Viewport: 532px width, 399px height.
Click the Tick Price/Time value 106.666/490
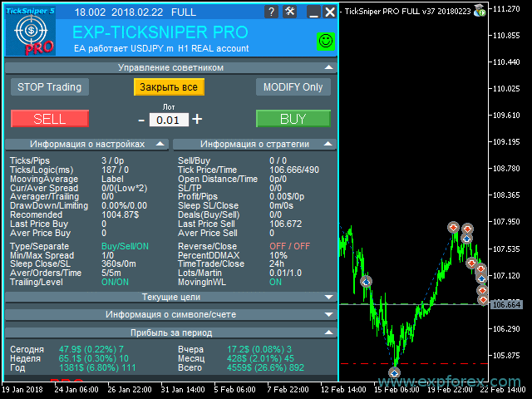tap(294, 170)
